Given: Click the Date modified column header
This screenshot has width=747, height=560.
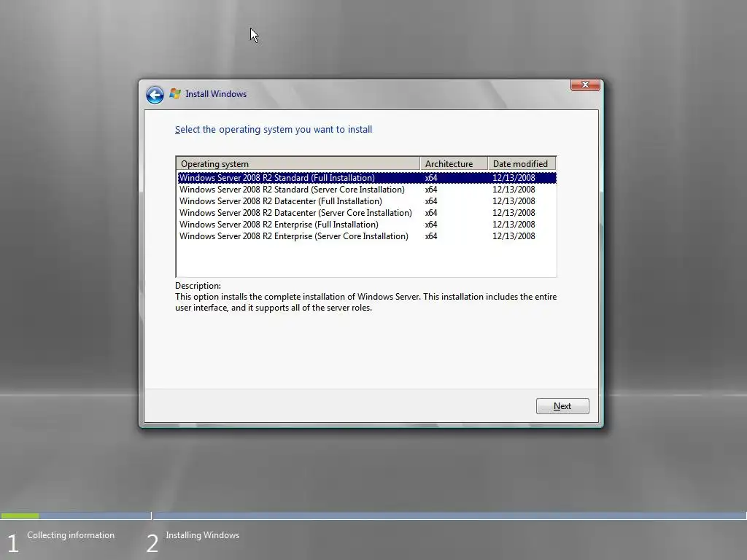Looking at the screenshot, I should [522, 164].
